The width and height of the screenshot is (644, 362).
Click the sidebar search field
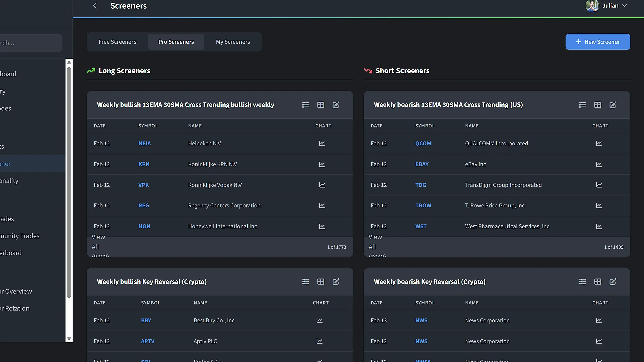[x=30, y=43]
